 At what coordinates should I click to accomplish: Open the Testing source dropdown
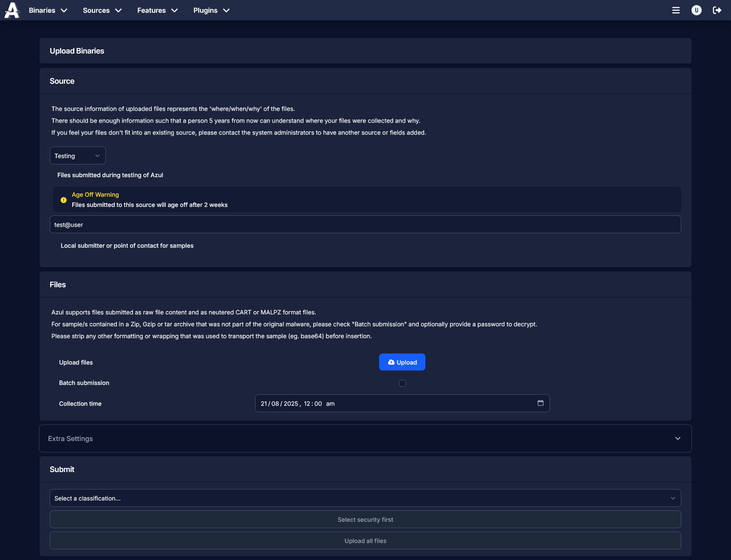(x=77, y=156)
